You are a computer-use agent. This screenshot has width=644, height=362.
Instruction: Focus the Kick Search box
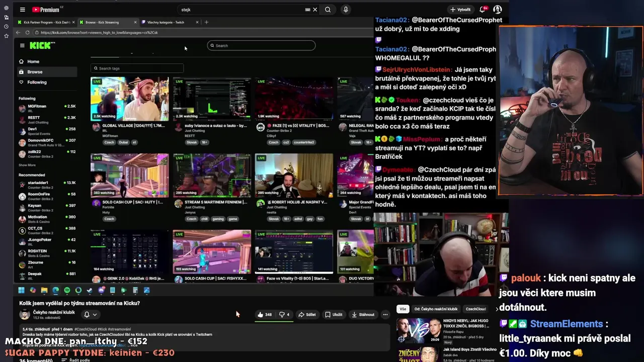(x=261, y=46)
